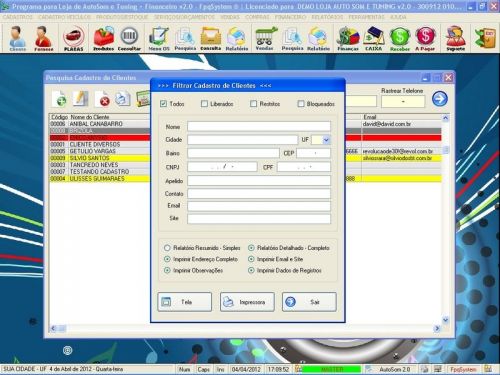Open the Fornecedor toolbar icon
Screen dimensions: 500x375
(x=43, y=39)
